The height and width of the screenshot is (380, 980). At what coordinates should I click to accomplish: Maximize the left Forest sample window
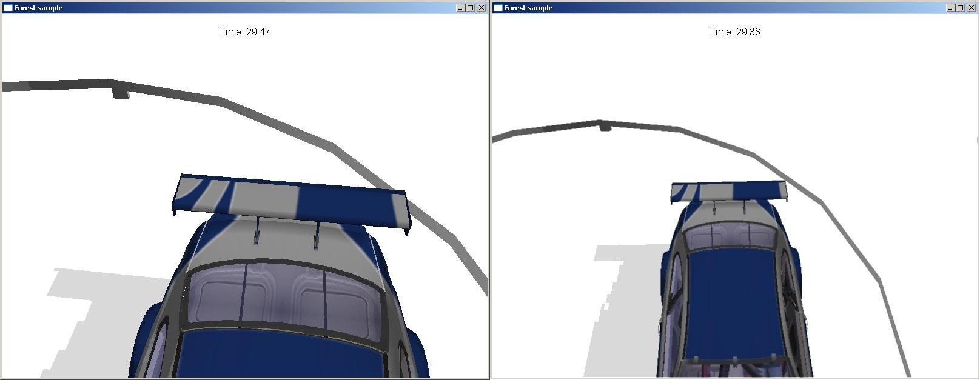[471, 8]
